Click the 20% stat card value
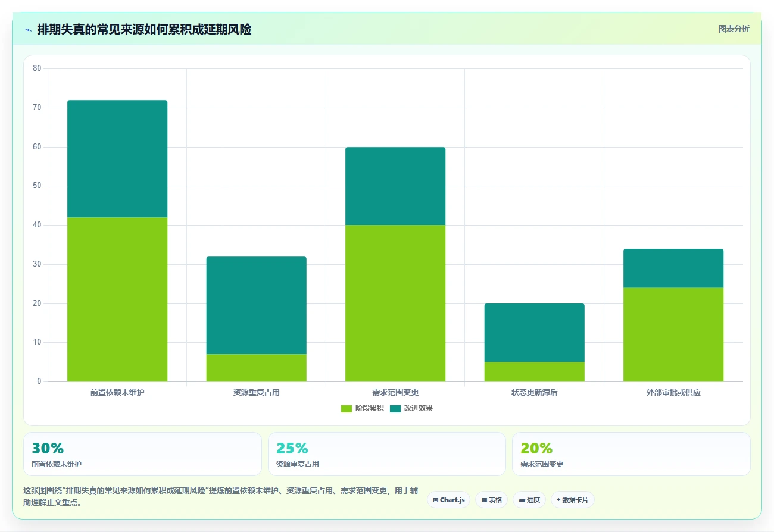774x532 pixels. click(x=536, y=448)
